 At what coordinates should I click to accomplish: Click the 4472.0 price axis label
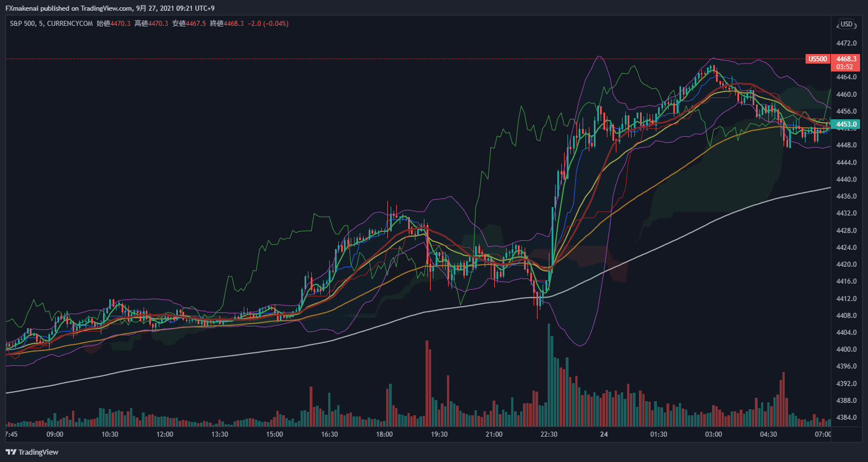click(x=847, y=43)
